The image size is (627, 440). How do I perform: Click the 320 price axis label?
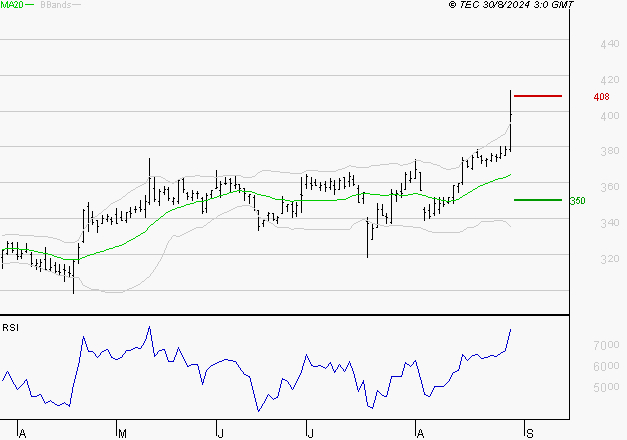coord(609,259)
